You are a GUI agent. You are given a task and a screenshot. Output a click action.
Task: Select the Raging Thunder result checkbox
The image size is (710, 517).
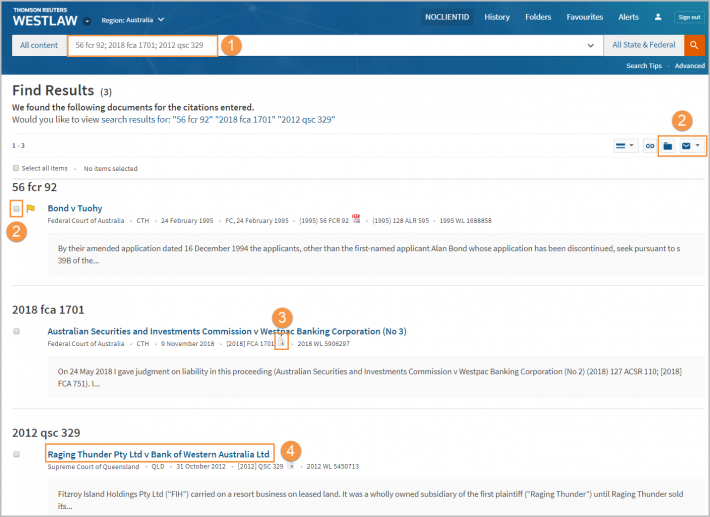pyautogui.click(x=16, y=454)
